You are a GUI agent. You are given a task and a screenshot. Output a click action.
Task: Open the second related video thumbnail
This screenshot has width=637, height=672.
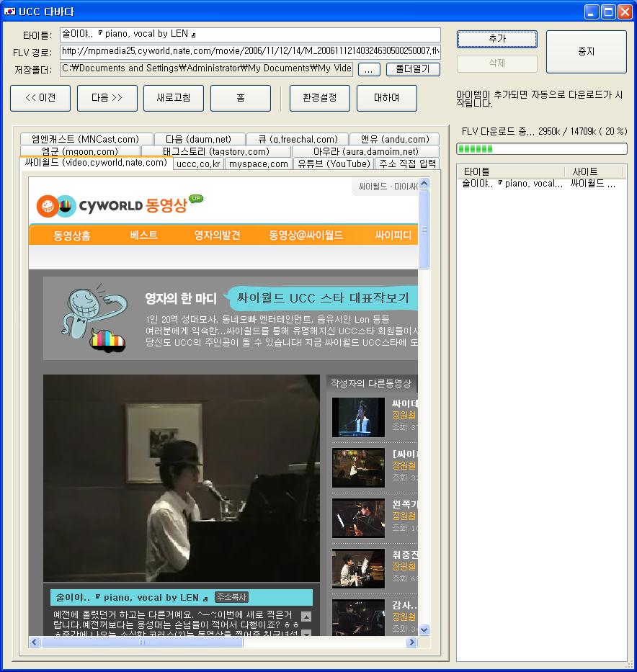pos(358,467)
